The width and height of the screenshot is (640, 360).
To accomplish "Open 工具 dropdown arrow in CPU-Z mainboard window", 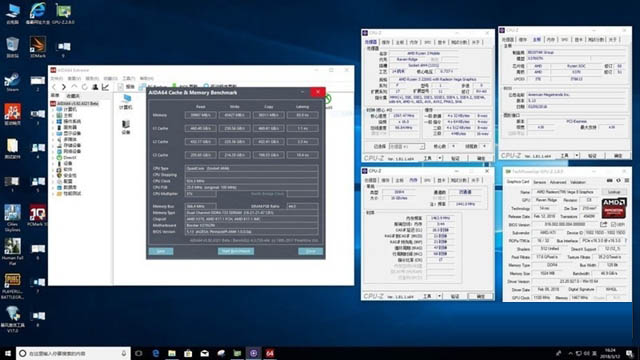I will [577, 156].
